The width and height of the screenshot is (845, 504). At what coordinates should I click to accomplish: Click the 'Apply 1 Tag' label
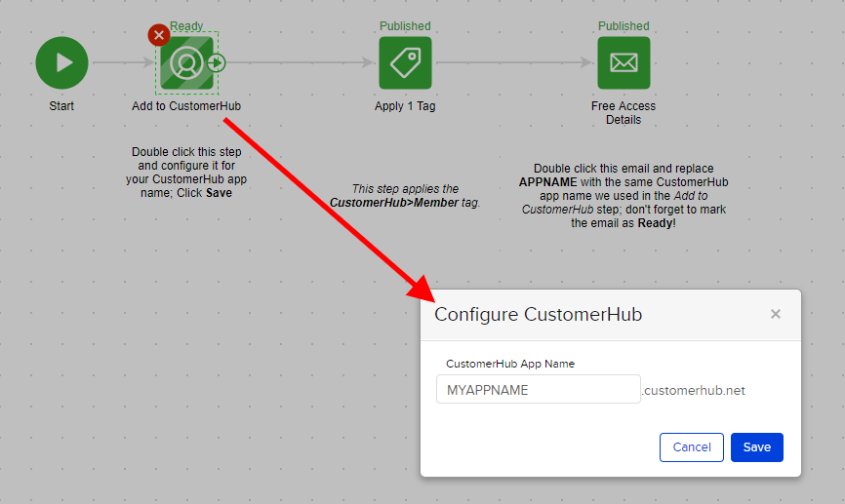coord(405,106)
